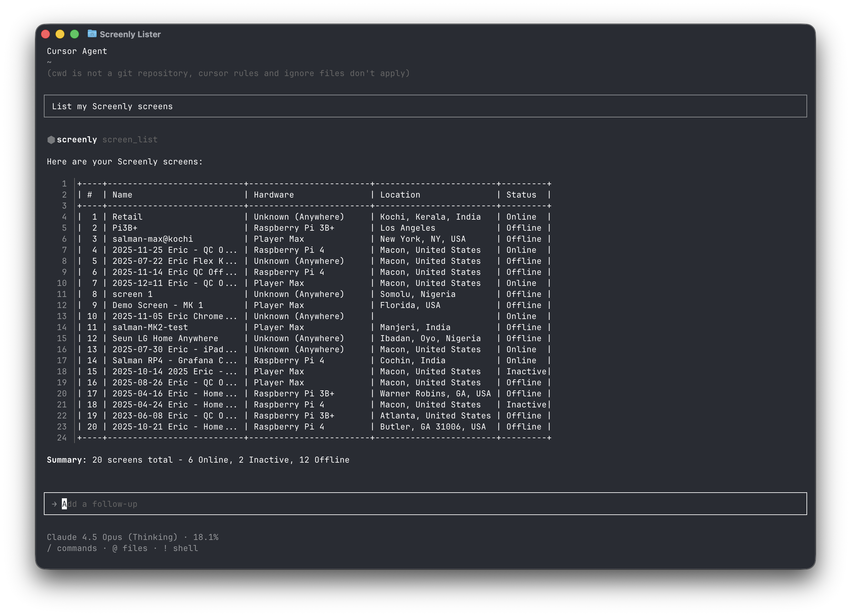Click the red close window button
This screenshot has height=616, width=851.
pos(45,34)
